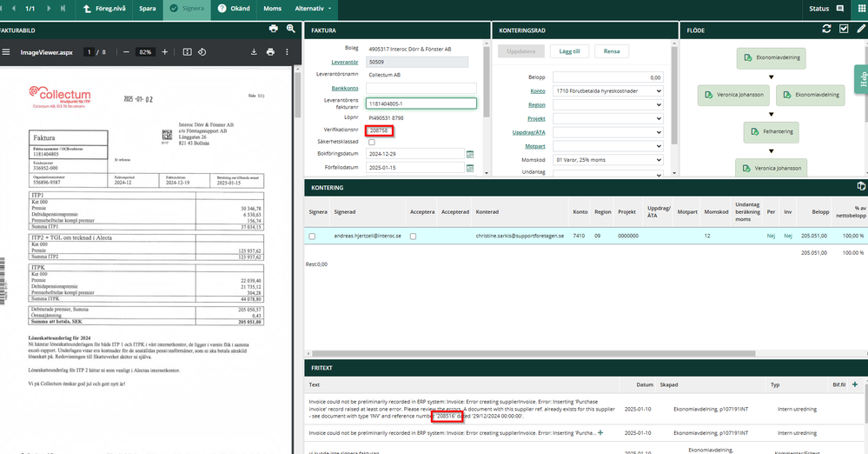Check the Signera box in the Kontering row

click(312, 236)
